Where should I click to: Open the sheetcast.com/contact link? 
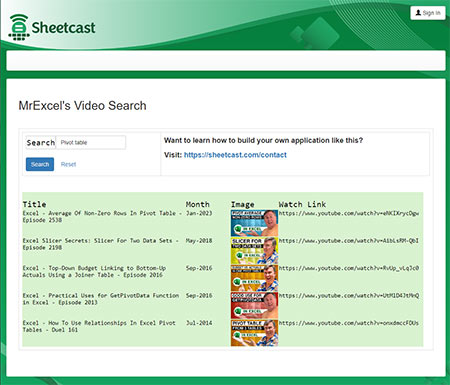pos(235,155)
